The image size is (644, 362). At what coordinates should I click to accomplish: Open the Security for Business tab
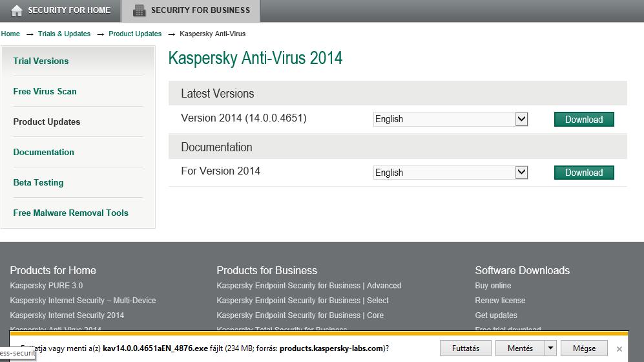191,11
